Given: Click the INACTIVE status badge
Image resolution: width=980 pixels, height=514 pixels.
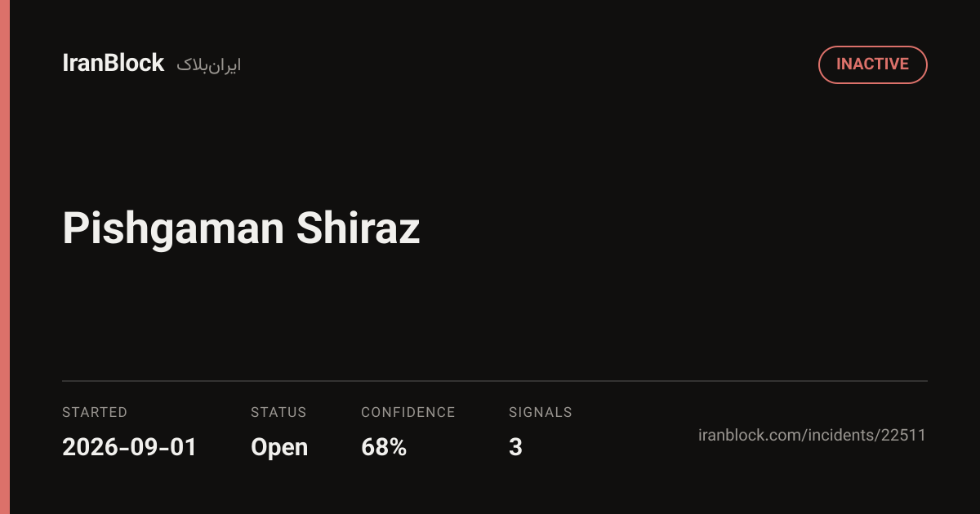Looking at the screenshot, I should point(872,64).
